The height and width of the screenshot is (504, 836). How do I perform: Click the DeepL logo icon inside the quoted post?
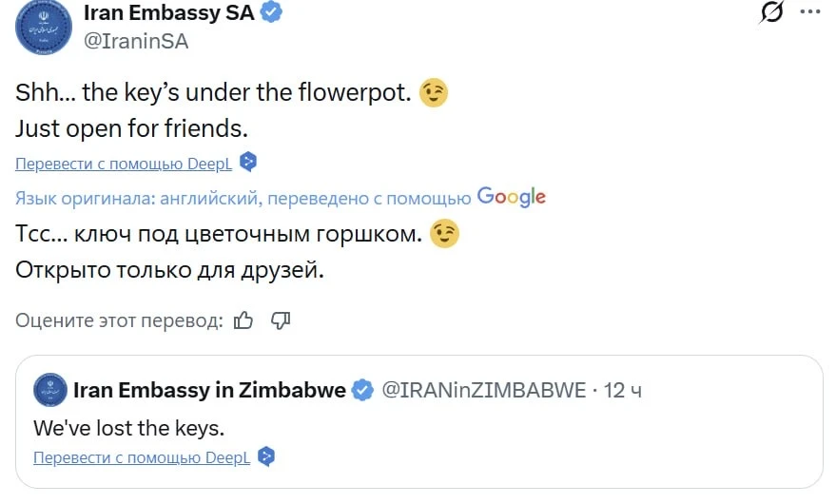266,457
